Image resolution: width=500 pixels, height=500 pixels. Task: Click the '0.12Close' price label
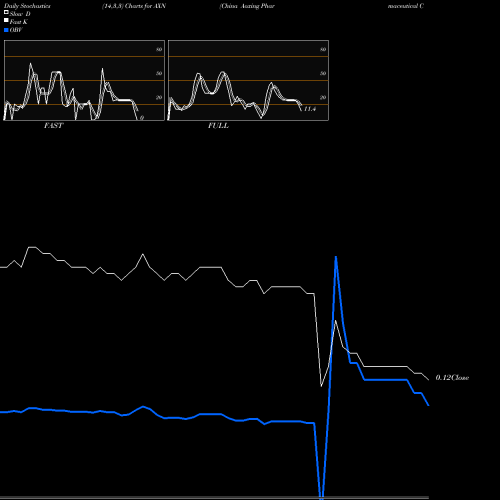click(452, 378)
